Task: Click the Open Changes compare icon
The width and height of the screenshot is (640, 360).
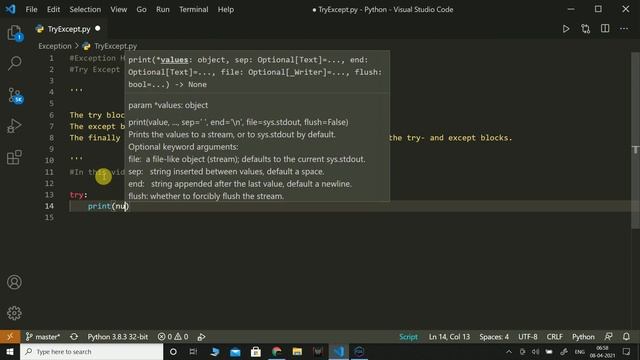Action: [585, 29]
